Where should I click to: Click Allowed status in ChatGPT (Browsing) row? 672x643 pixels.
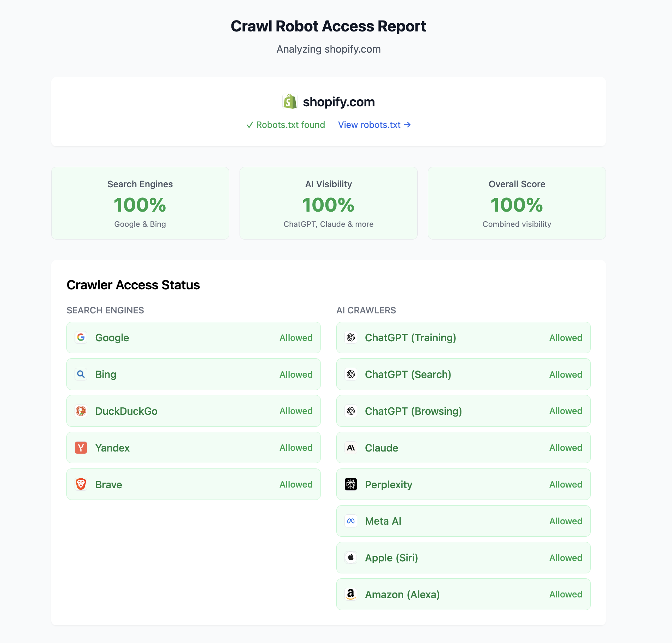click(x=566, y=411)
